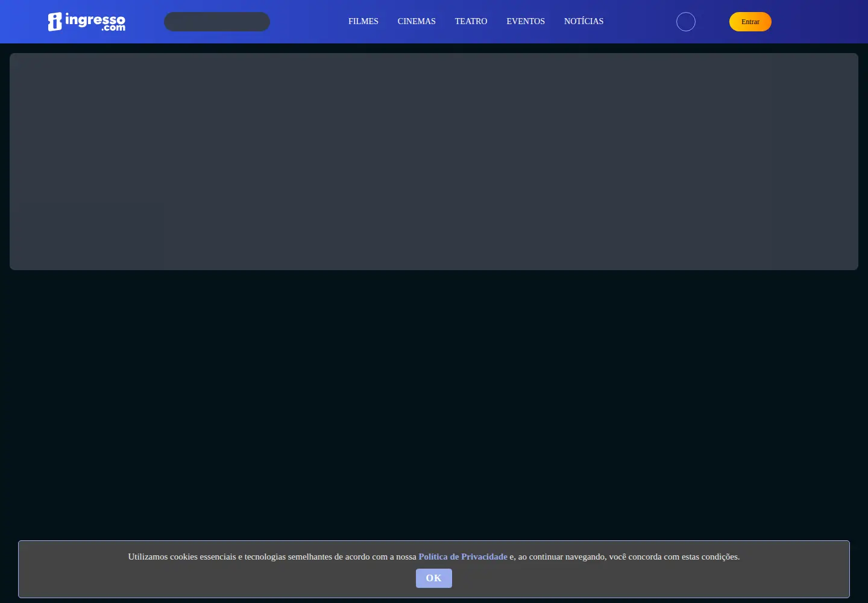This screenshot has width=868, height=603.
Task: Go to the CINEMAS section
Action: pyautogui.click(x=417, y=21)
